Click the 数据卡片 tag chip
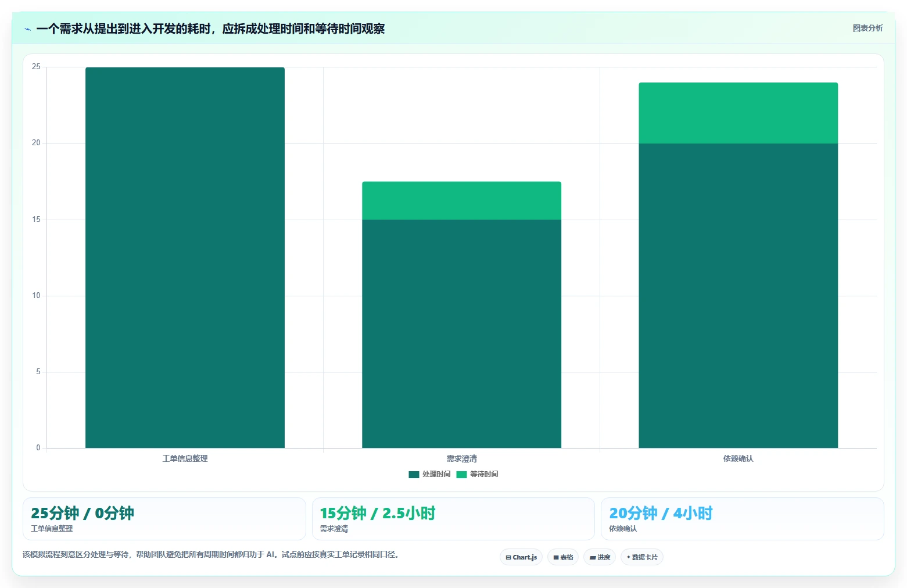 pos(642,557)
